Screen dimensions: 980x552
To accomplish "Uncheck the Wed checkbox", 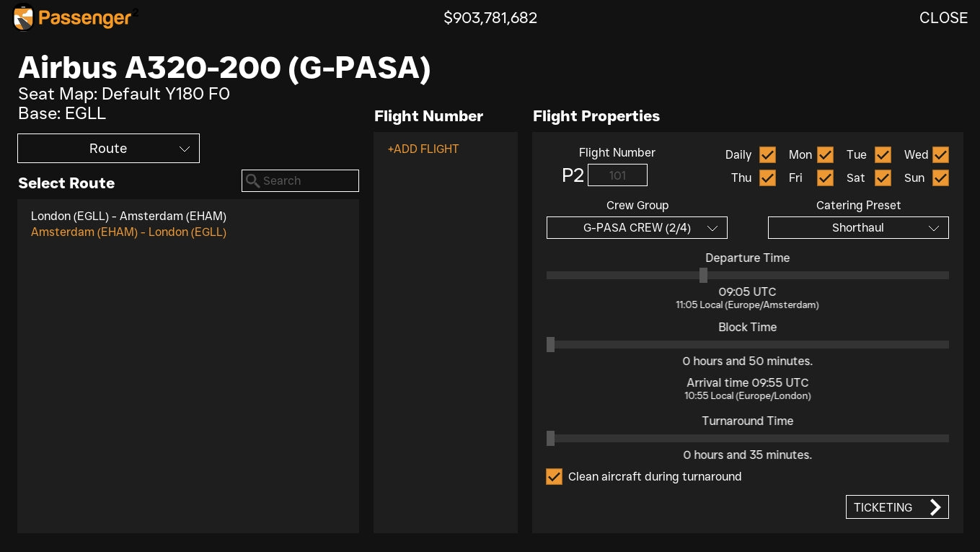I will coord(940,155).
